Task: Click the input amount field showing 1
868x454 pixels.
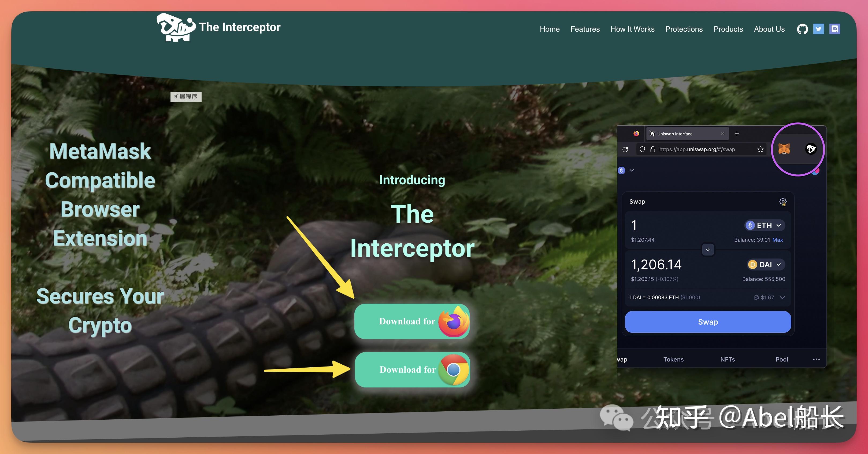Action: coord(634,225)
